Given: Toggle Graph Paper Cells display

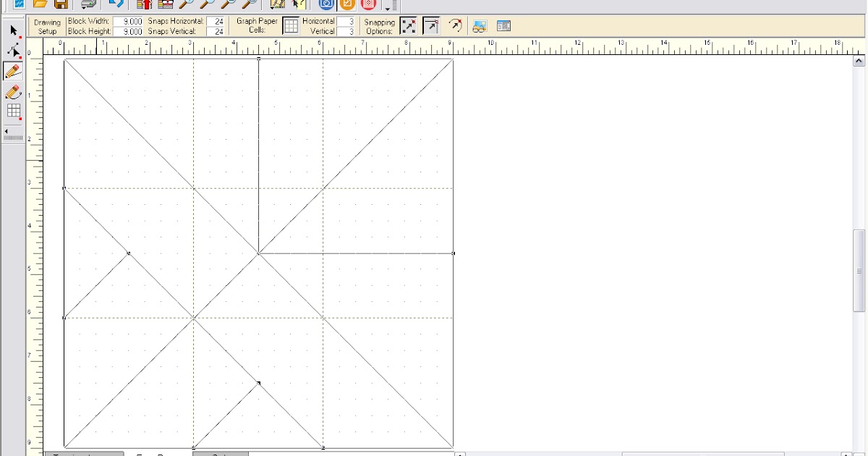Looking at the screenshot, I should pos(291,27).
